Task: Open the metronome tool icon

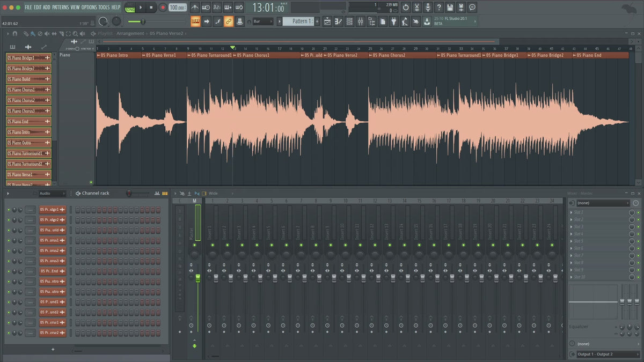Action: click(x=194, y=8)
